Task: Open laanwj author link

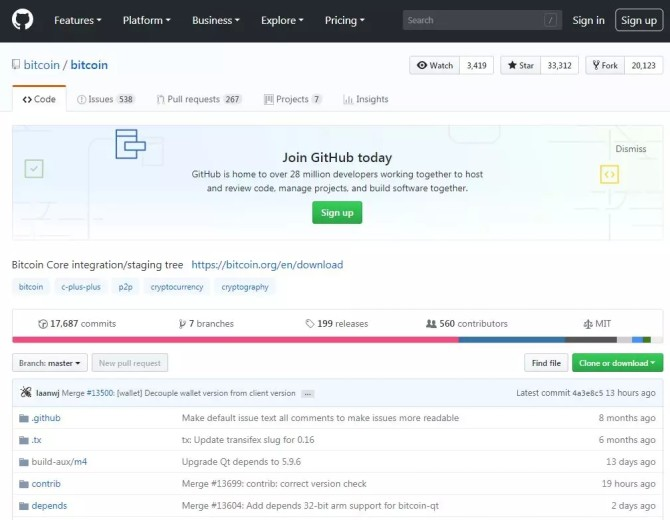Action: (47, 393)
